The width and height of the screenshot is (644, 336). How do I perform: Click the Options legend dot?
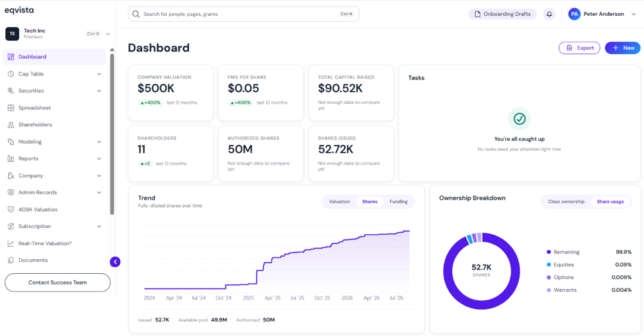pyautogui.click(x=549, y=277)
